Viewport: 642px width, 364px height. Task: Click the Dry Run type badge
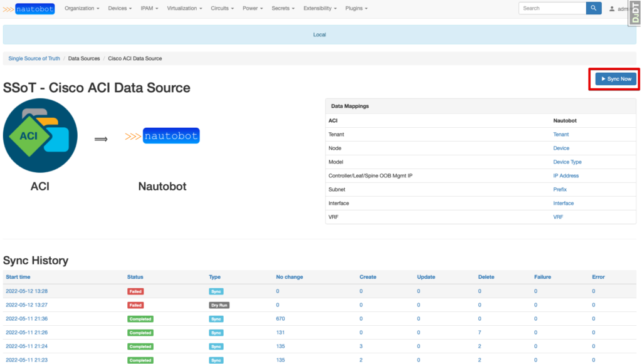(219, 305)
